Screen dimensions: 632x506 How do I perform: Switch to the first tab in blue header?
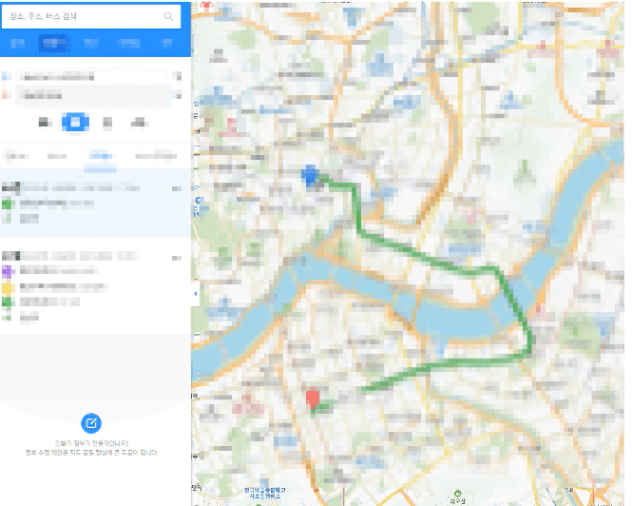(x=17, y=43)
